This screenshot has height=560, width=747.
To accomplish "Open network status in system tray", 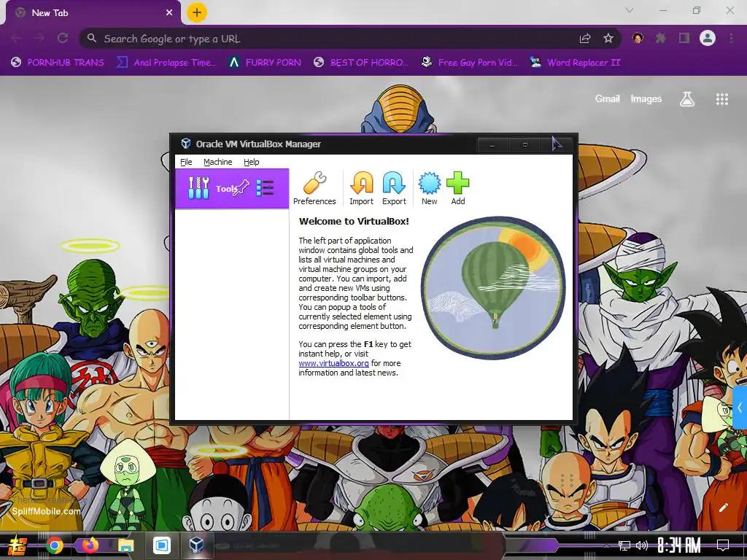I will point(624,545).
